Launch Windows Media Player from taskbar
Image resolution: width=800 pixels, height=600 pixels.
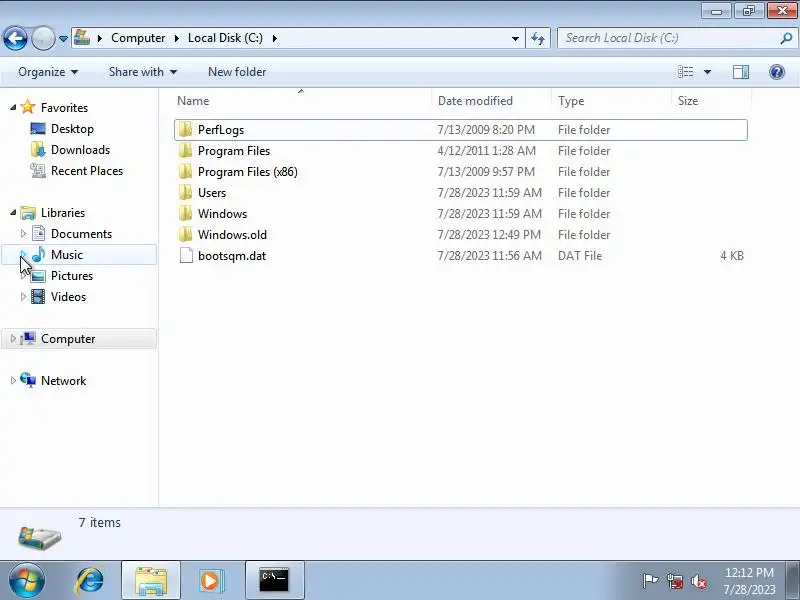point(210,580)
